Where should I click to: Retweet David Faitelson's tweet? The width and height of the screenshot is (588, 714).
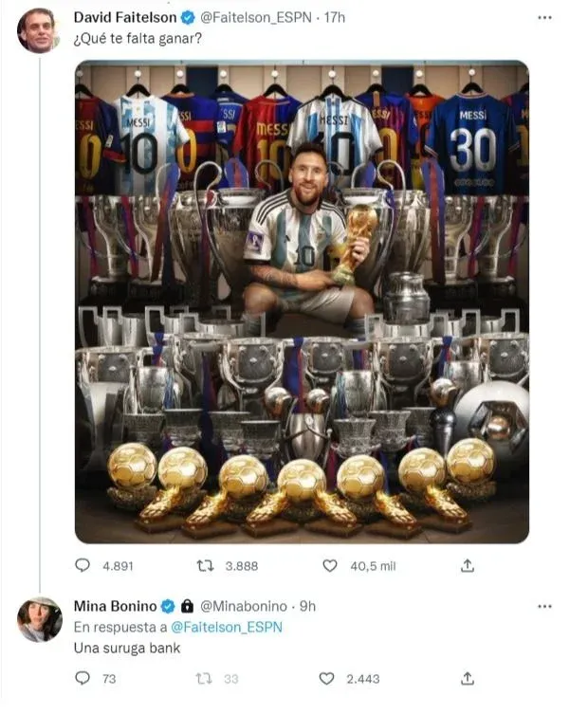click(x=205, y=566)
